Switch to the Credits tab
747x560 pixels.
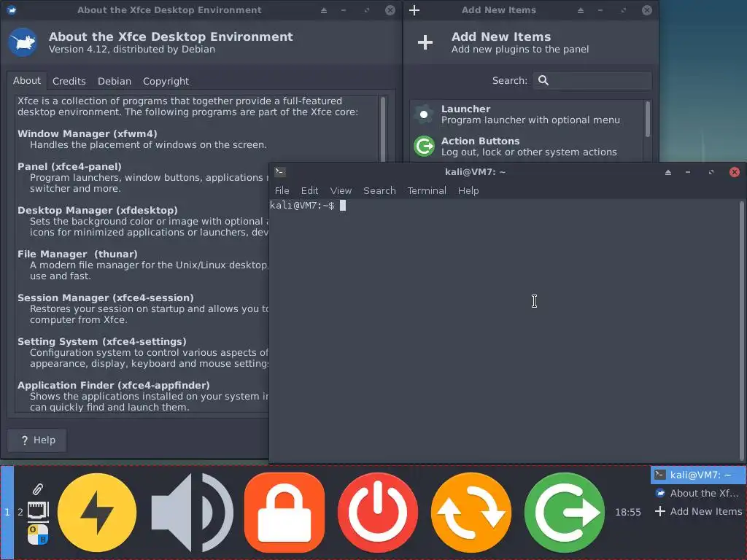tap(69, 81)
